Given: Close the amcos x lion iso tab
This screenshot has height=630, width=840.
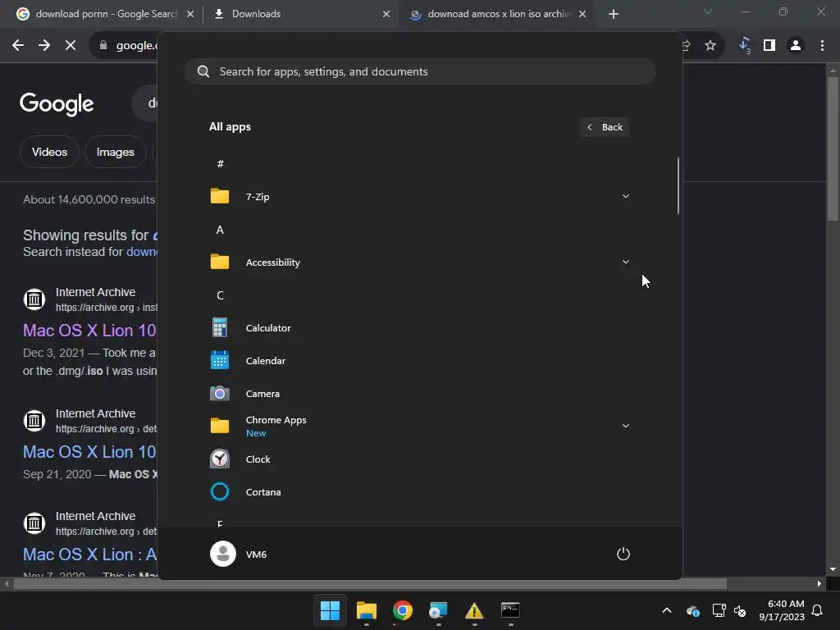Looking at the screenshot, I should 582,14.
